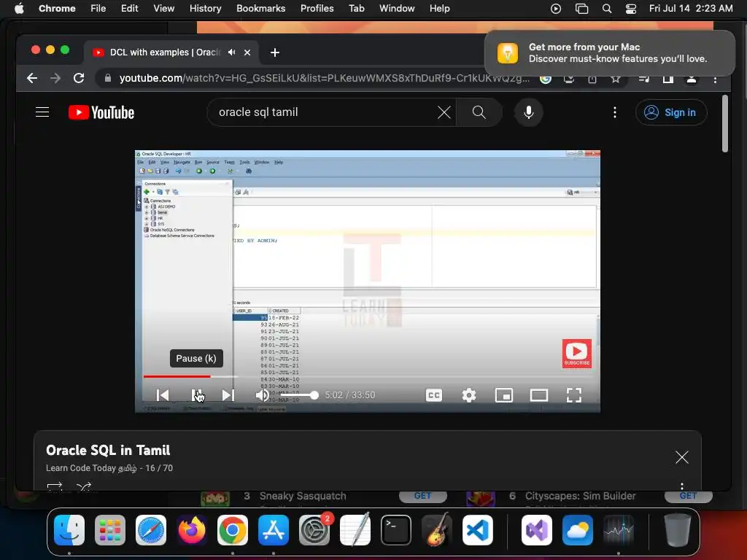Click the Sign in button
The image size is (747, 560).
click(x=671, y=112)
